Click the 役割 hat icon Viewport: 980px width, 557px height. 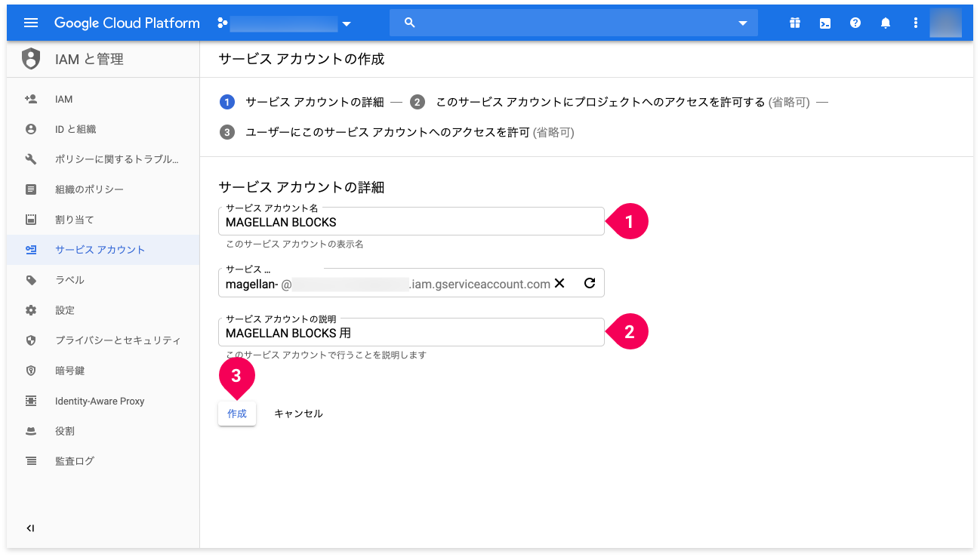pyautogui.click(x=31, y=431)
